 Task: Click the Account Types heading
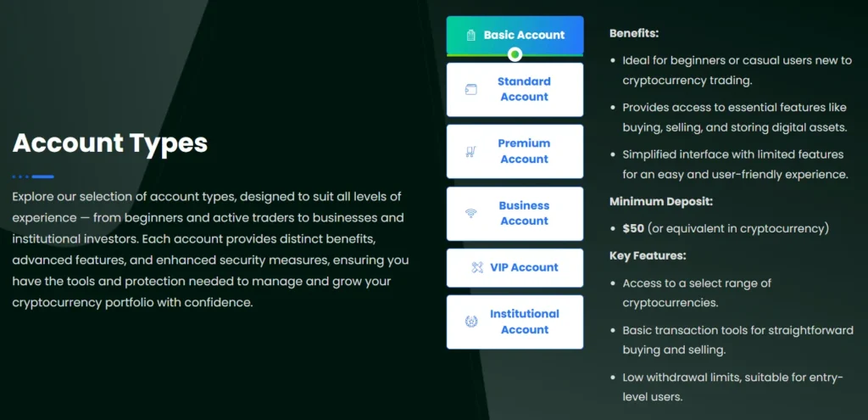(x=110, y=143)
